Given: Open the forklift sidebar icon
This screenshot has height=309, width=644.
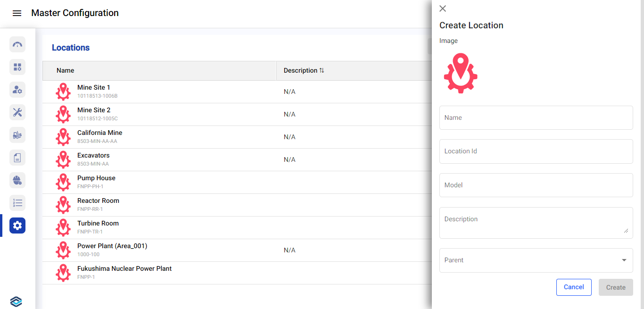Looking at the screenshot, I should tap(17, 135).
